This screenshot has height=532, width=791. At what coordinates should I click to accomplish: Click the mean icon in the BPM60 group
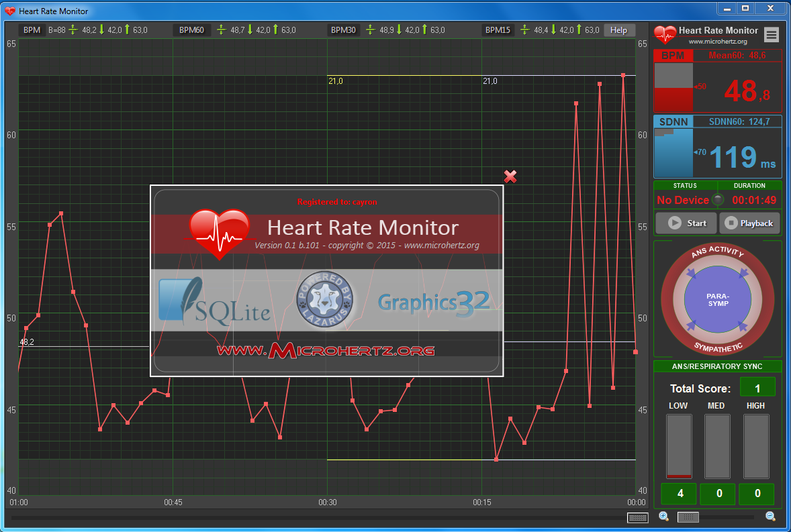(x=221, y=30)
